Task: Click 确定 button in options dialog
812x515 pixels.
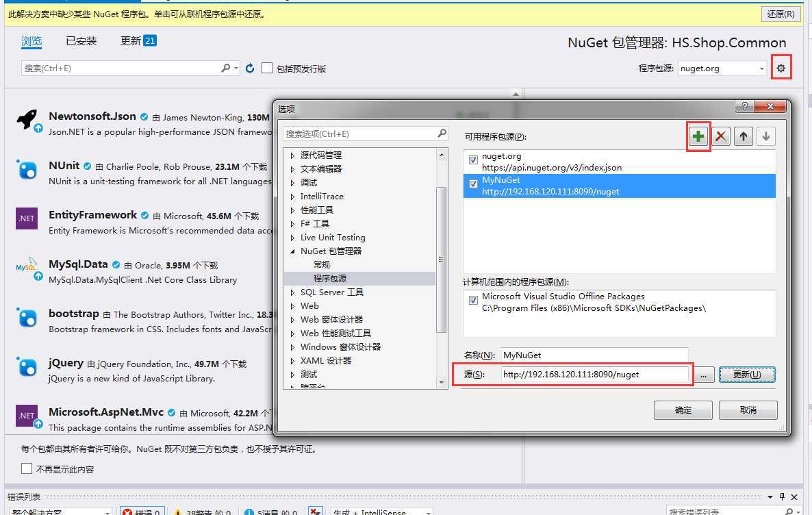Action: [x=683, y=410]
